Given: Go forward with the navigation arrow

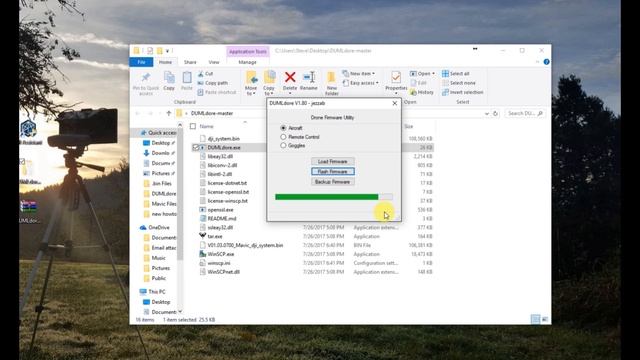Looking at the screenshot, I should (150, 113).
